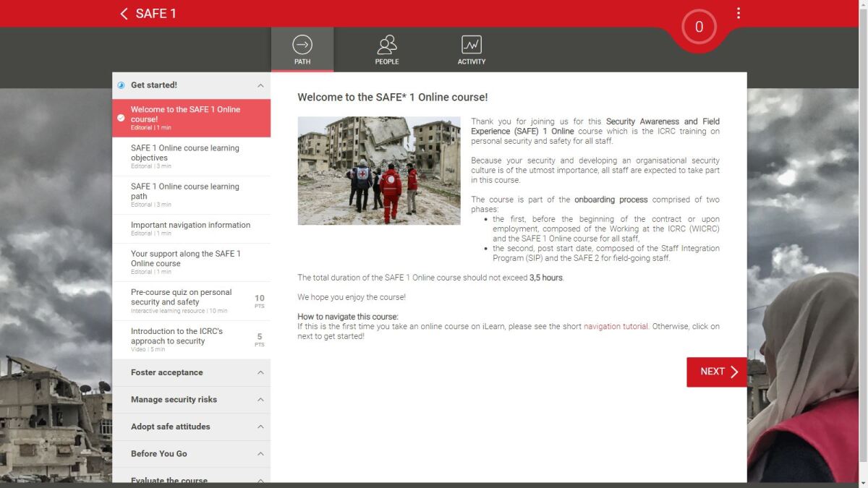This screenshot has height=488, width=868.
Task: Click the NEXT button
Action: [717, 372]
